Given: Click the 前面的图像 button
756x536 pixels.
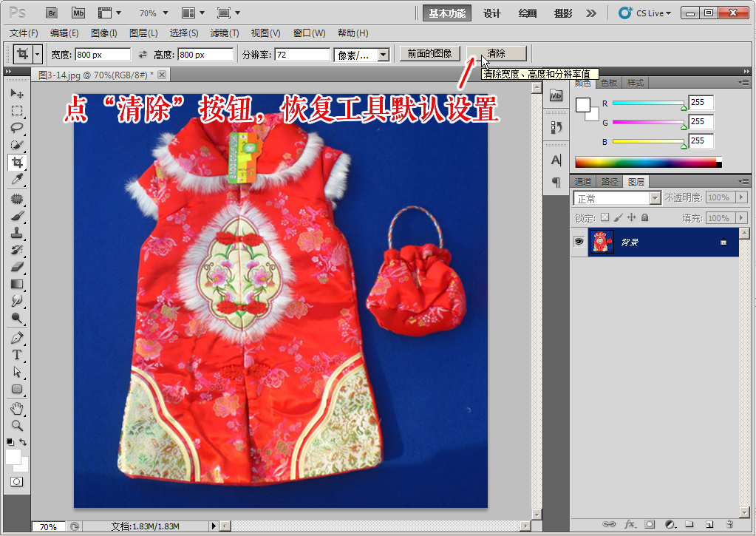Looking at the screenshot, I should [x=429, y=54].
